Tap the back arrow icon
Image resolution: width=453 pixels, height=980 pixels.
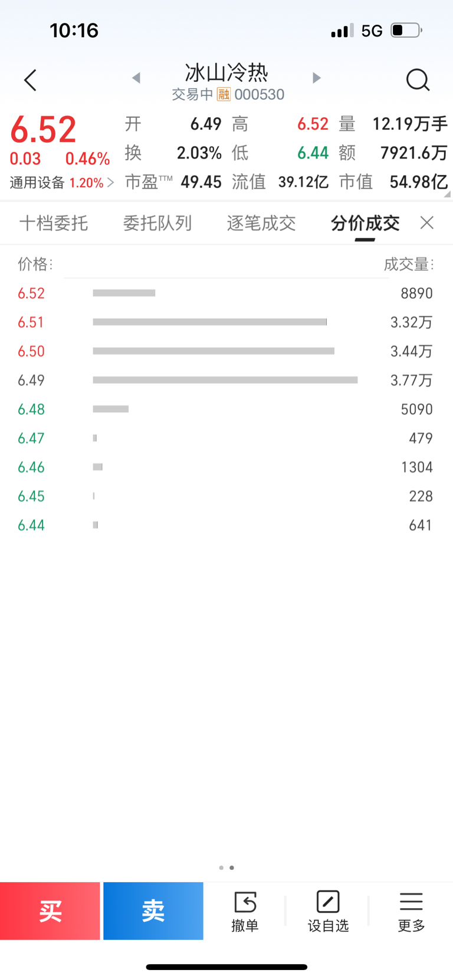(31, 80)
